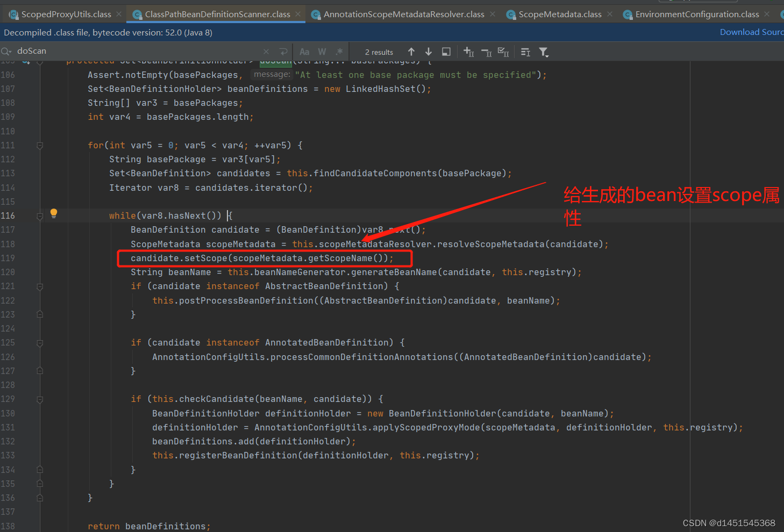
Task: Click 'return beanDefinitions' statement
Action: coord(149,527)
